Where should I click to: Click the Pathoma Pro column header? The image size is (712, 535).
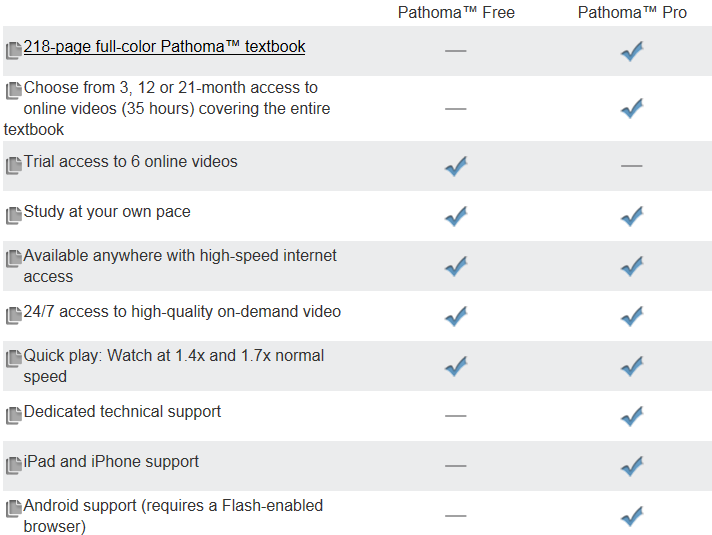631,13
